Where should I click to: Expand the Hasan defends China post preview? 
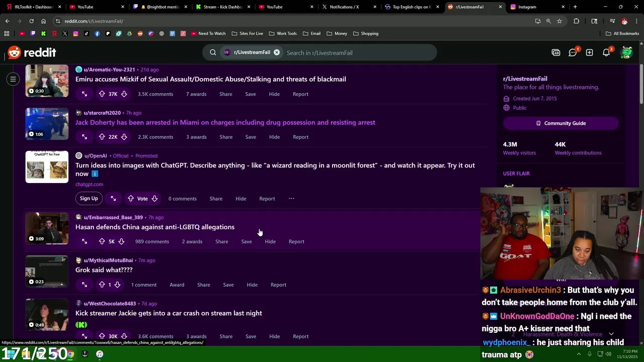(x=85, y=241)
